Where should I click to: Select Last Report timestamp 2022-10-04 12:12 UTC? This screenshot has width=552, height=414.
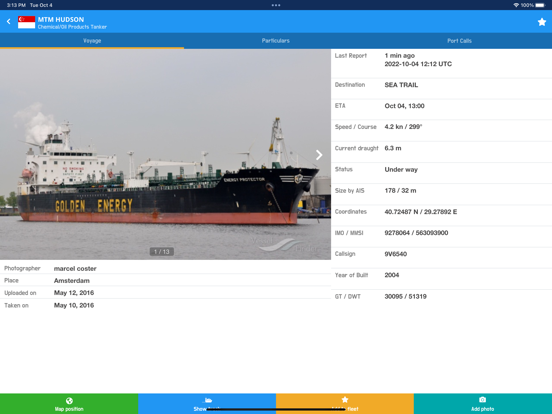point(418,64)
